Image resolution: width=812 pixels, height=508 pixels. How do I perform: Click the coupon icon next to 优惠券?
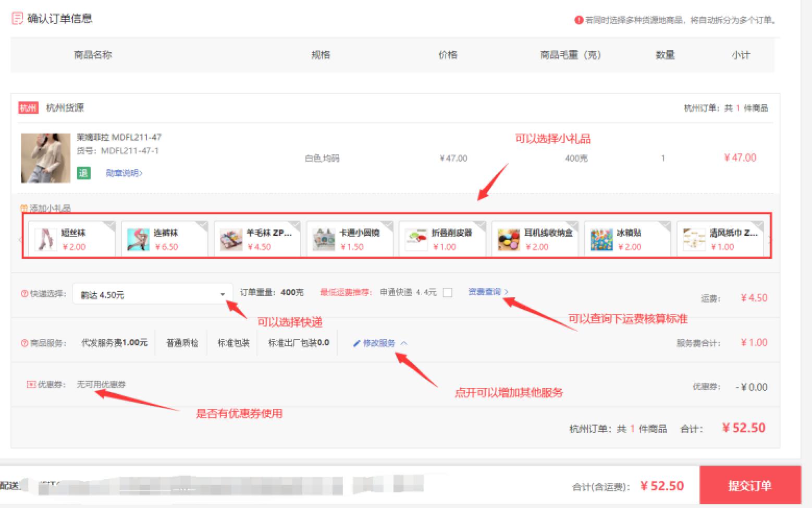31,384
